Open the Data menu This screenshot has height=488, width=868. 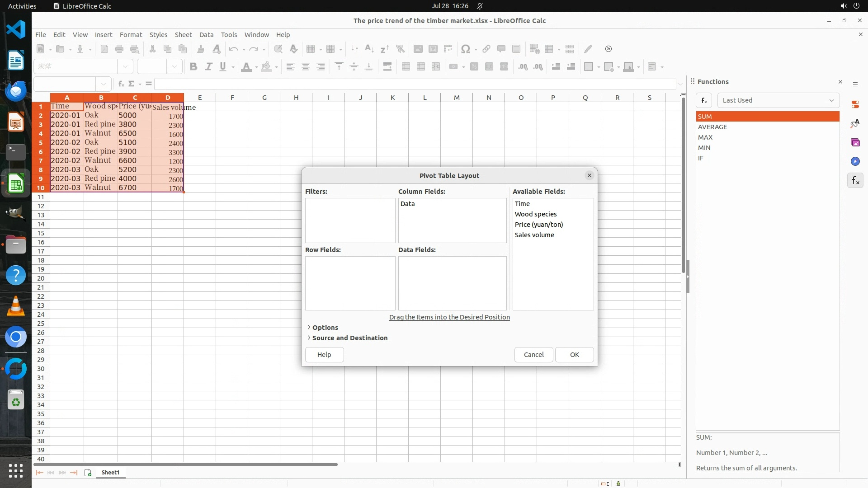[206, 35]
